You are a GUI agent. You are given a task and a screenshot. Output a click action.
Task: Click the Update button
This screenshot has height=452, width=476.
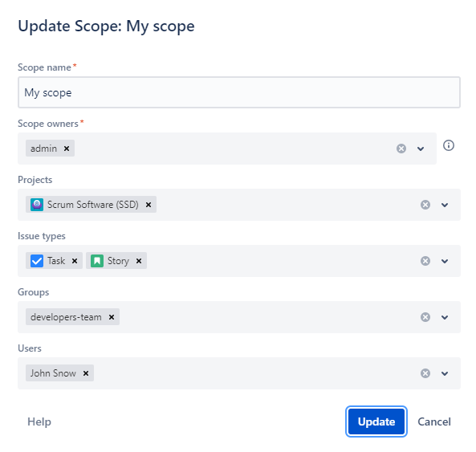pos(376,421)
